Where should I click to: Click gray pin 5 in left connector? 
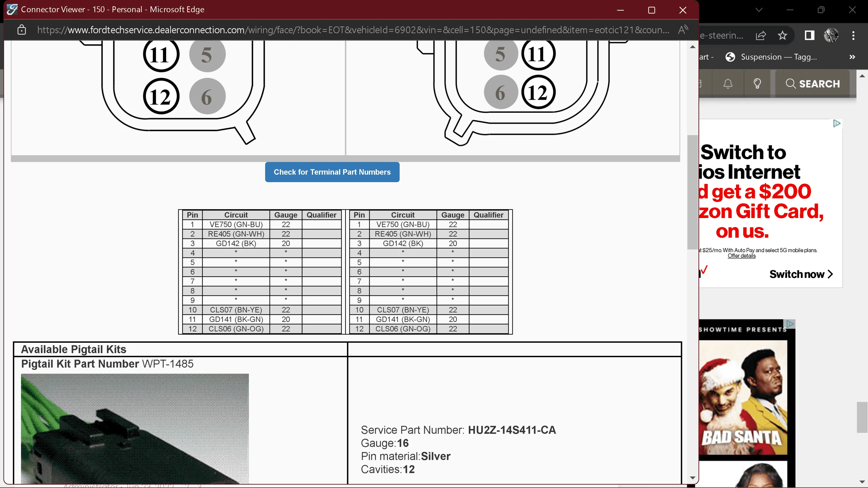click(x=207, y=55)
